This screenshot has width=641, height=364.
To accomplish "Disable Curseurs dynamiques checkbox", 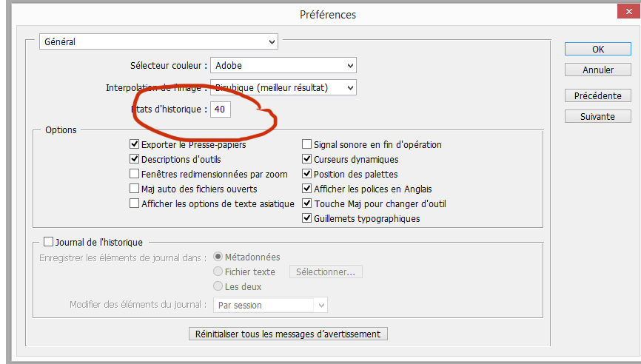I will pos(307,159).
